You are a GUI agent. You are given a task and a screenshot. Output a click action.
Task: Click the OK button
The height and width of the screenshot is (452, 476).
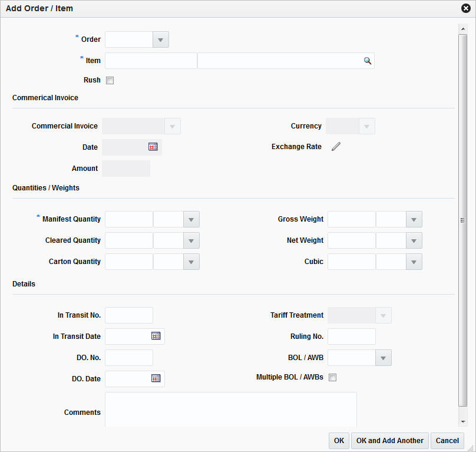pyautogui.click(x=339, y=440)
